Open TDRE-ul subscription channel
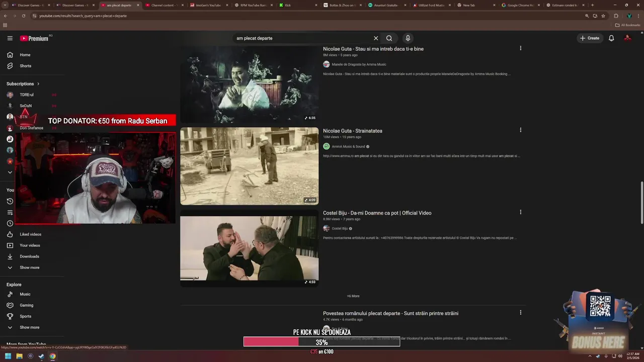The width and height of the screenshot is (644, 362). (x=27, y=95)
